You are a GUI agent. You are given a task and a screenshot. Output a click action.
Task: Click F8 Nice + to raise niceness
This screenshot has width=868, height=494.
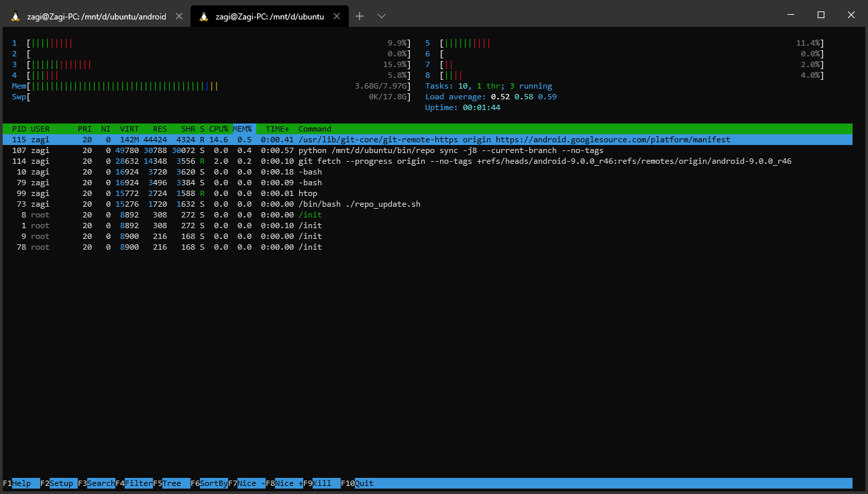pyautogui.click(x=284, y=483)
